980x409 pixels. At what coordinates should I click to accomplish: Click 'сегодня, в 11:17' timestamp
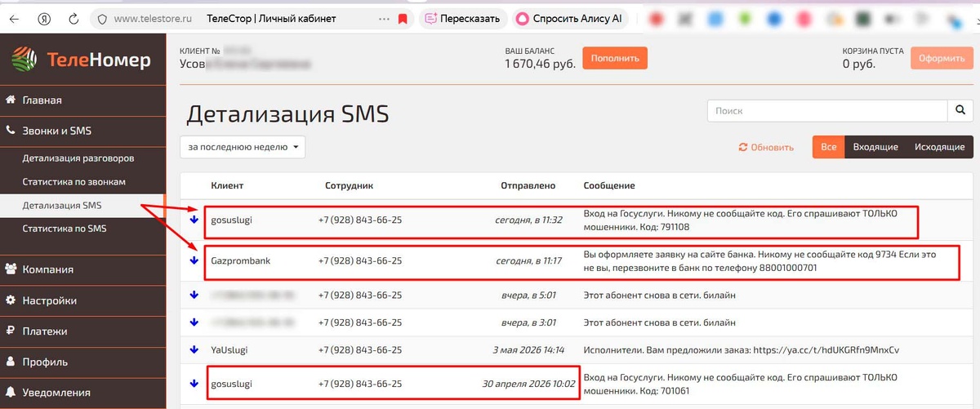(x=528, y=261)
